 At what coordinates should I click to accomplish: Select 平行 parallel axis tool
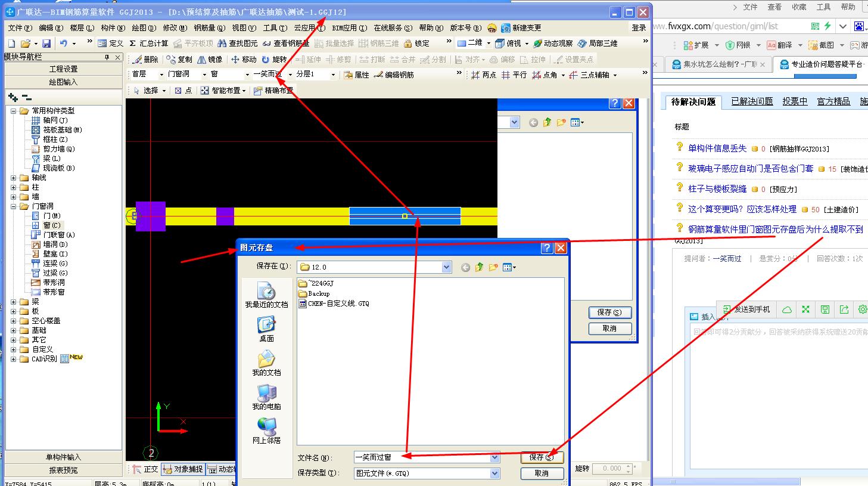(x=514, y=75)
